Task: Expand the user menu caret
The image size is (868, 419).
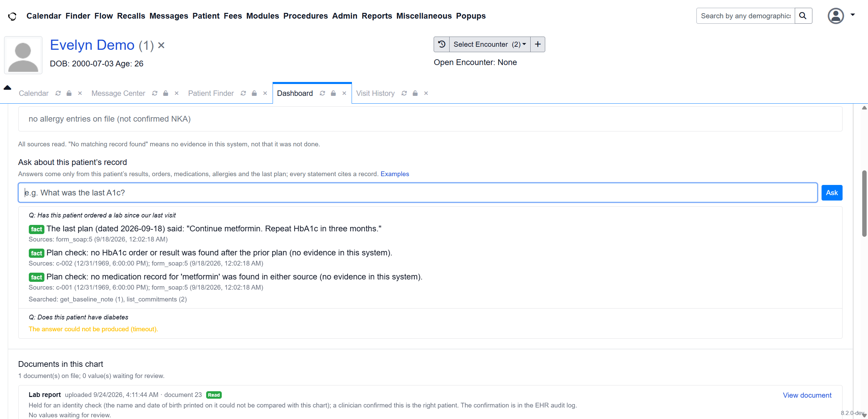Action: (x=853, y=15)
